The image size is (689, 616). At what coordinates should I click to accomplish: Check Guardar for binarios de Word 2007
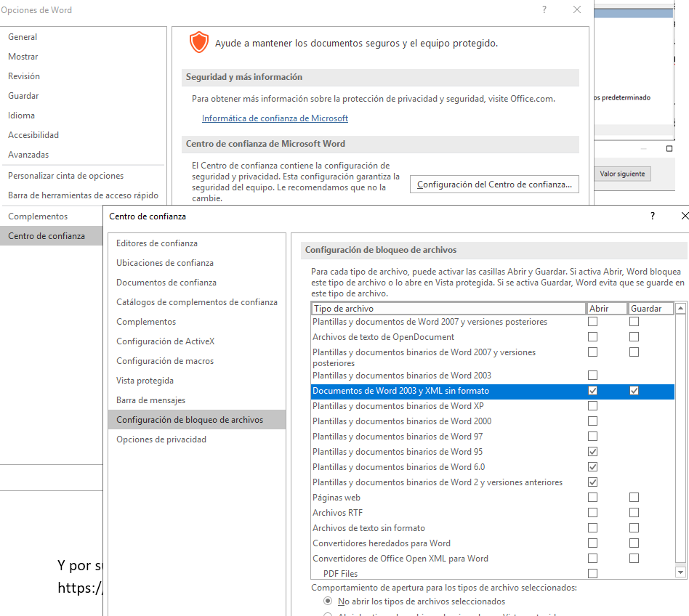pos(634,352)
